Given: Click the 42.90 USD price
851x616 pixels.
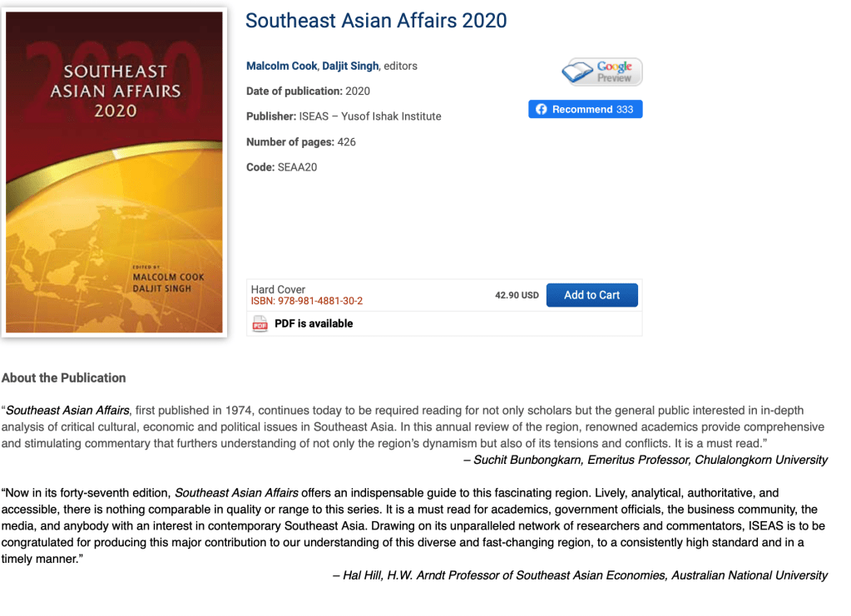Looking at the screenshot, I should click(x=517, y=295).
